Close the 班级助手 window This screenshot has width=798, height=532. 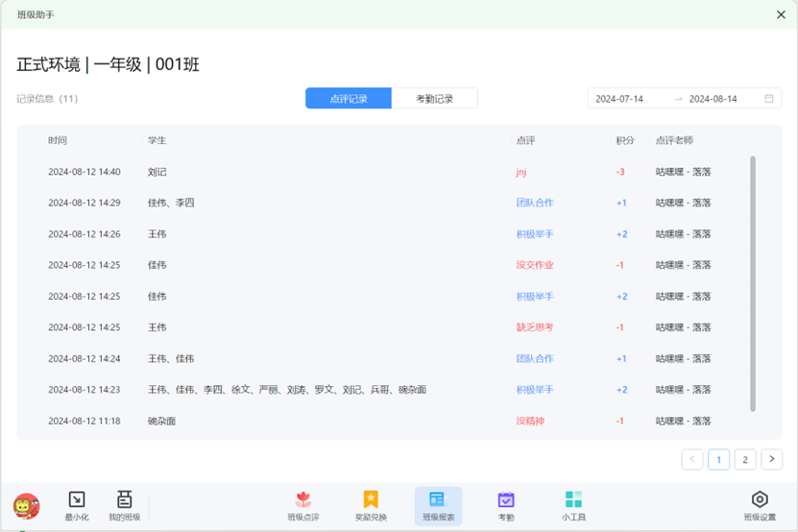(781, 14)
